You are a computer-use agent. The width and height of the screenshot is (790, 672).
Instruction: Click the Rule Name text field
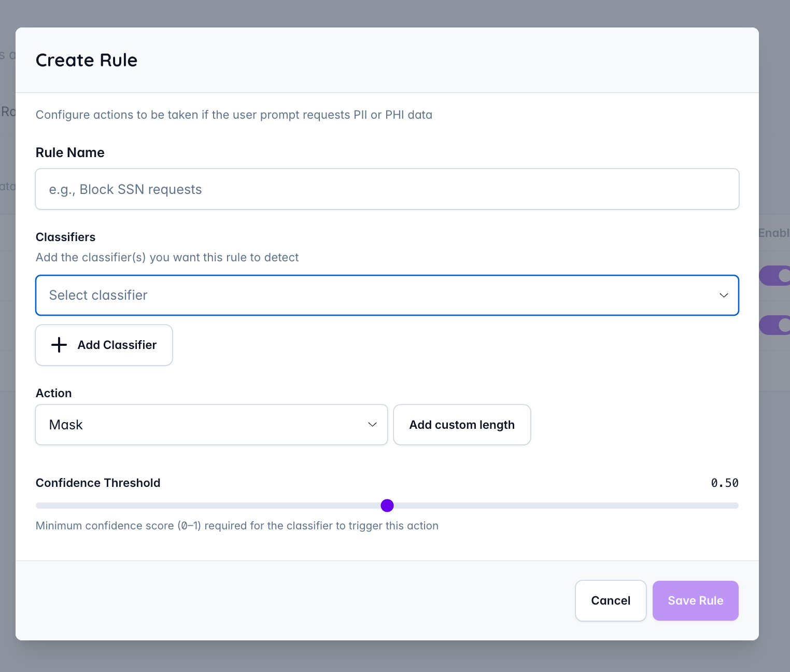pyautogui.click(x=387, y=189)
